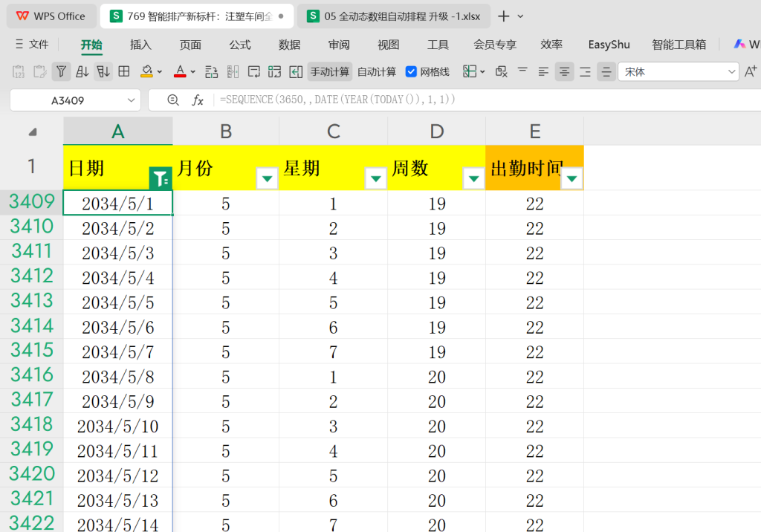The height and width of the screenshot is (532, 761).
Task: Select column C header
Action: click(334, 131)
